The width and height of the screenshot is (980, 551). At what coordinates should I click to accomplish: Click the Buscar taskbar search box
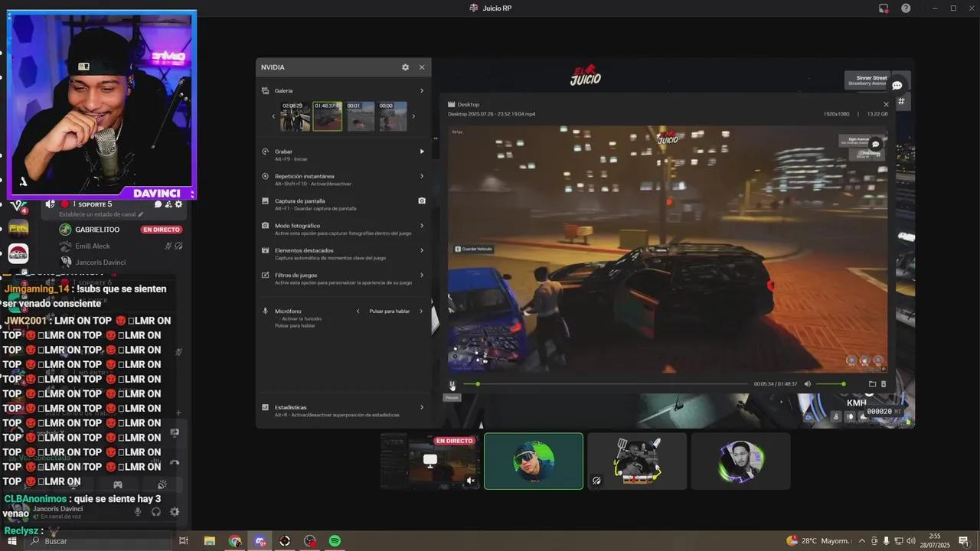(100, 541)
